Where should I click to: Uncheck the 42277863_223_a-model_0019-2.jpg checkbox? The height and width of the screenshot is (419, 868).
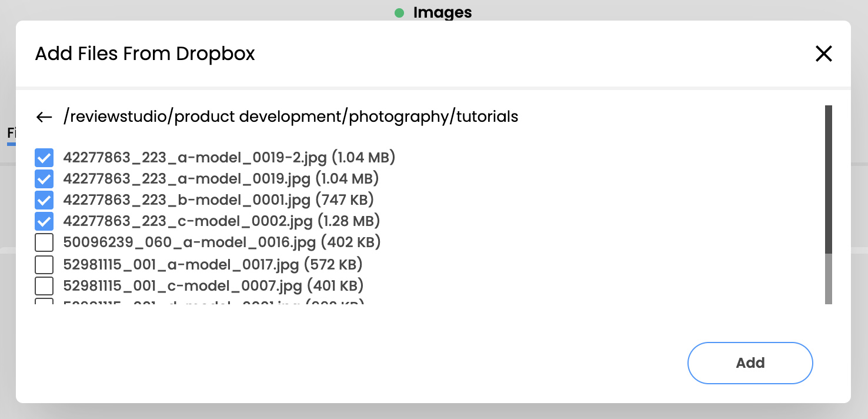click(44, 158)
